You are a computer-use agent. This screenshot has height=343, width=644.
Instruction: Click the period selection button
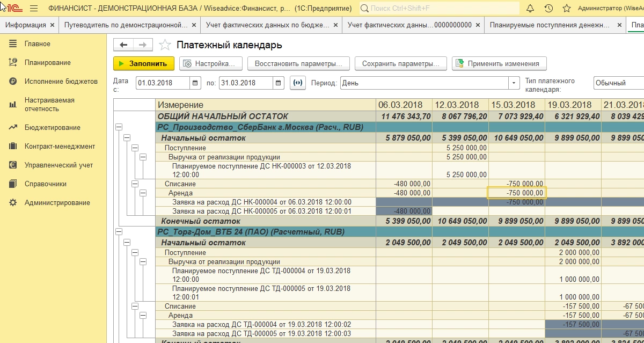click(298, 83)
